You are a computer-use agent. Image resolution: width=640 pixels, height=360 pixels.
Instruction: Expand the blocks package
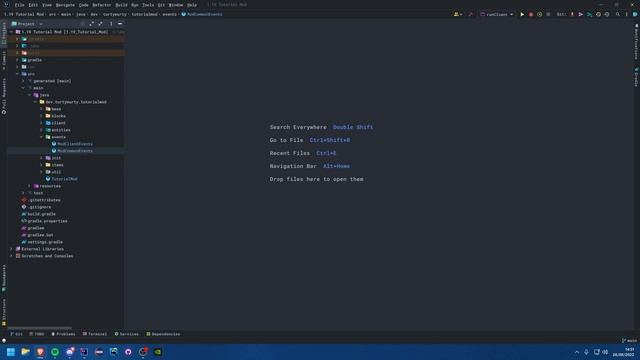click(x=41, y=116)
